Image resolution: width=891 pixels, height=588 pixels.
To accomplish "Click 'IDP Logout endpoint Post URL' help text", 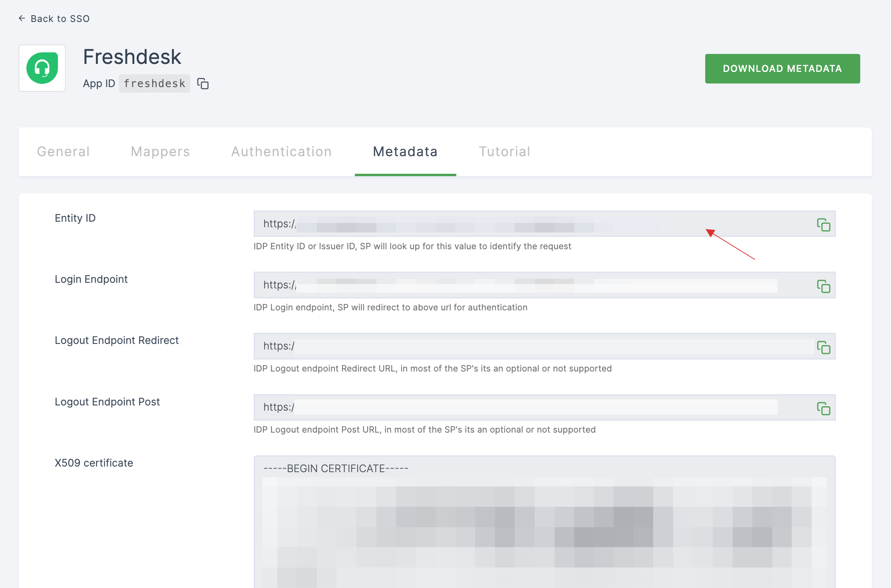I will point(425,429).
